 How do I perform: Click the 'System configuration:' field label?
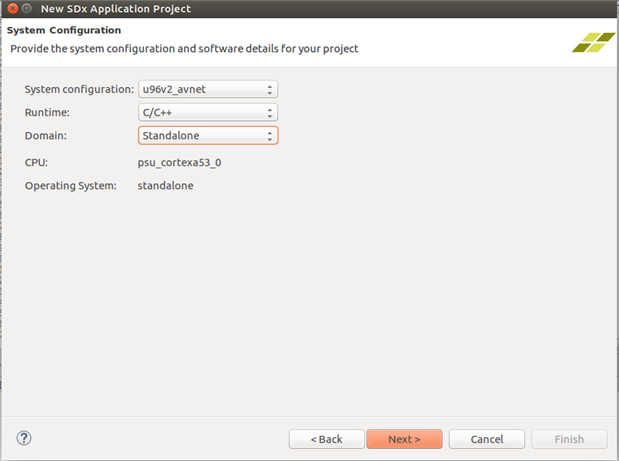(x=79, y=89)
